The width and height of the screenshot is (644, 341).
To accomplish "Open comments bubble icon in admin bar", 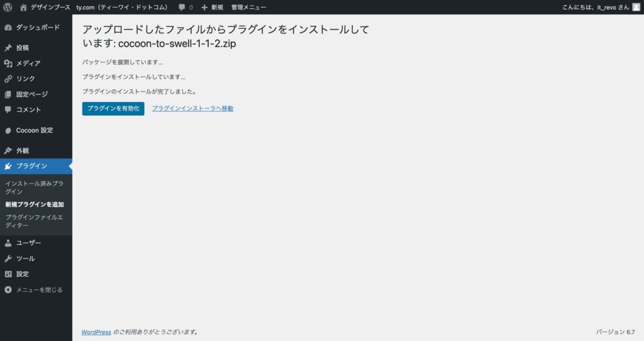I will (x=182, y=7).
